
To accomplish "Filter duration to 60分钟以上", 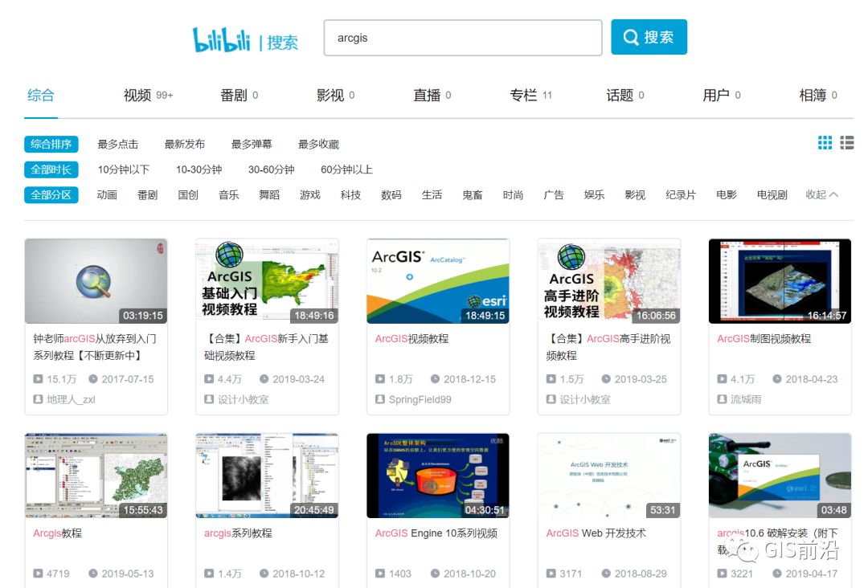I will (x=346, y=169).
